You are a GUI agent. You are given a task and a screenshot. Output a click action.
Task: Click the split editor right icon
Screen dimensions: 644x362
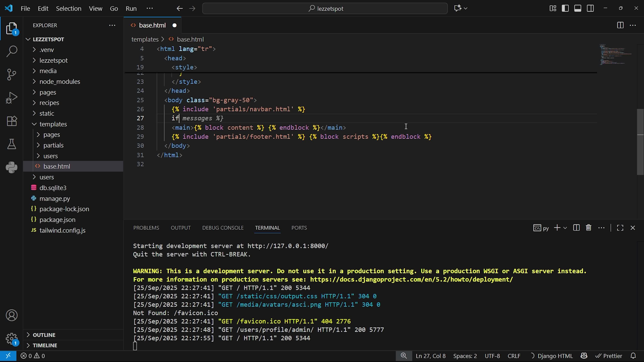[x=620, y=25]
